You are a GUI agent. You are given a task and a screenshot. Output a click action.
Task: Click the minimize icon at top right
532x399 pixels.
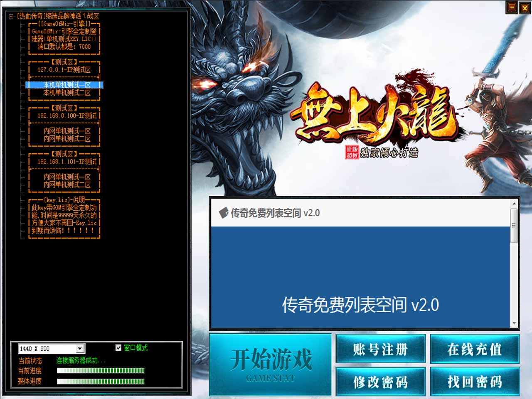pos(512,7)
